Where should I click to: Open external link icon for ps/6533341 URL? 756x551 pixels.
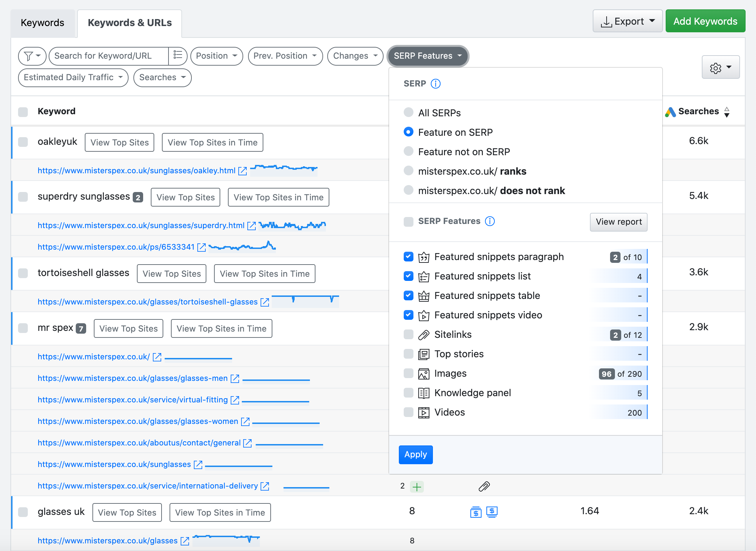pyautogui.click(x=202, y=247)
